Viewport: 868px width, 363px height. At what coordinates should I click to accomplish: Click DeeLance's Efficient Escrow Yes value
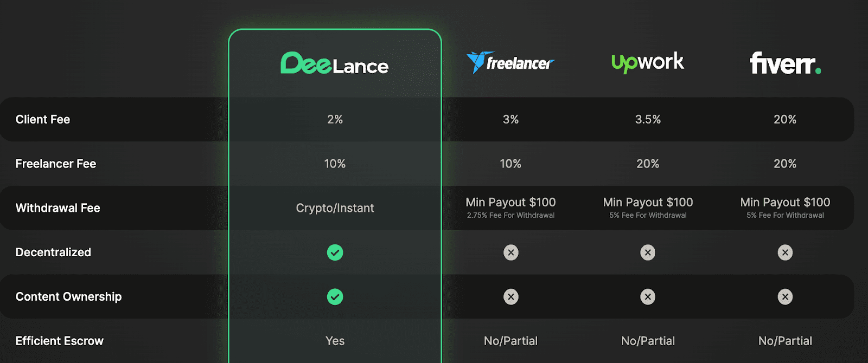pyautogui.click(x=335, y=341)
